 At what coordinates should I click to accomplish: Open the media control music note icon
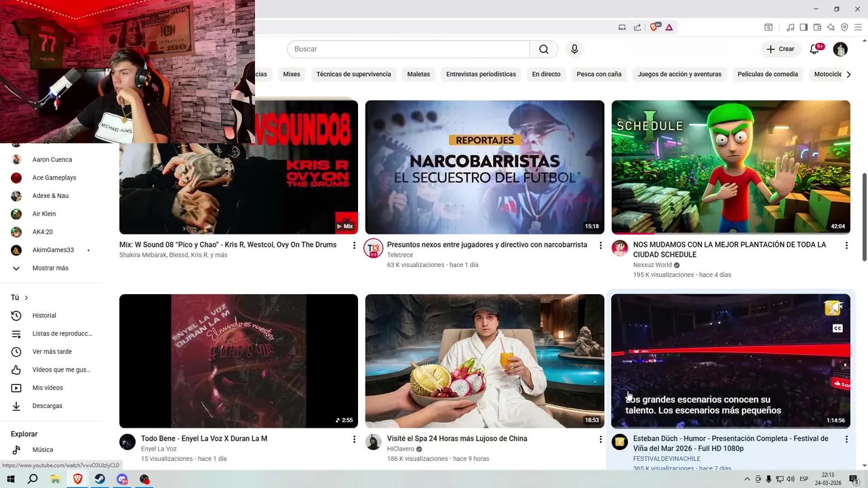[790, 27]
